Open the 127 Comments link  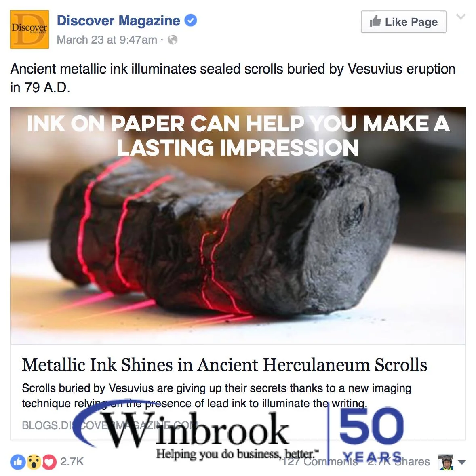click(x=320, y=462)
